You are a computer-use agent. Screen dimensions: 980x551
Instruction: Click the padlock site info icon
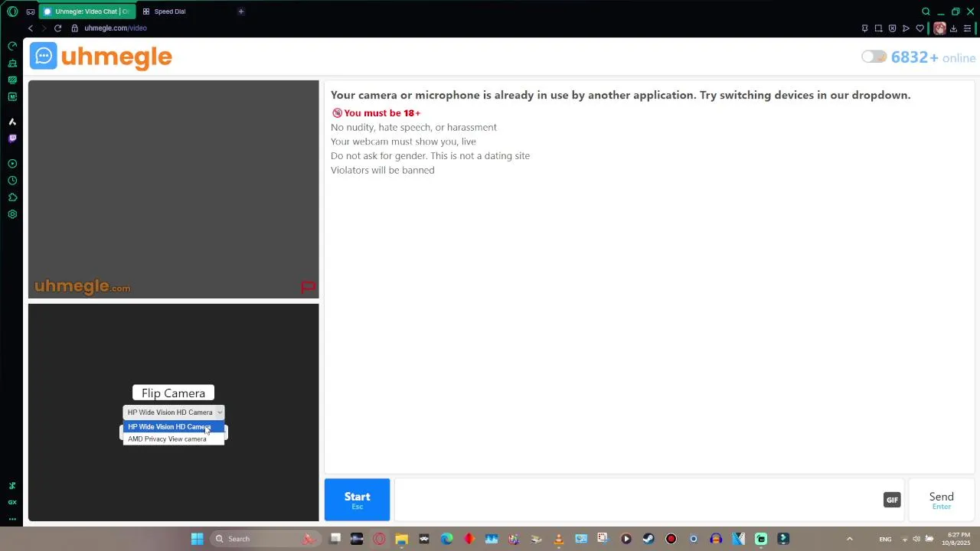click(74, 28)
